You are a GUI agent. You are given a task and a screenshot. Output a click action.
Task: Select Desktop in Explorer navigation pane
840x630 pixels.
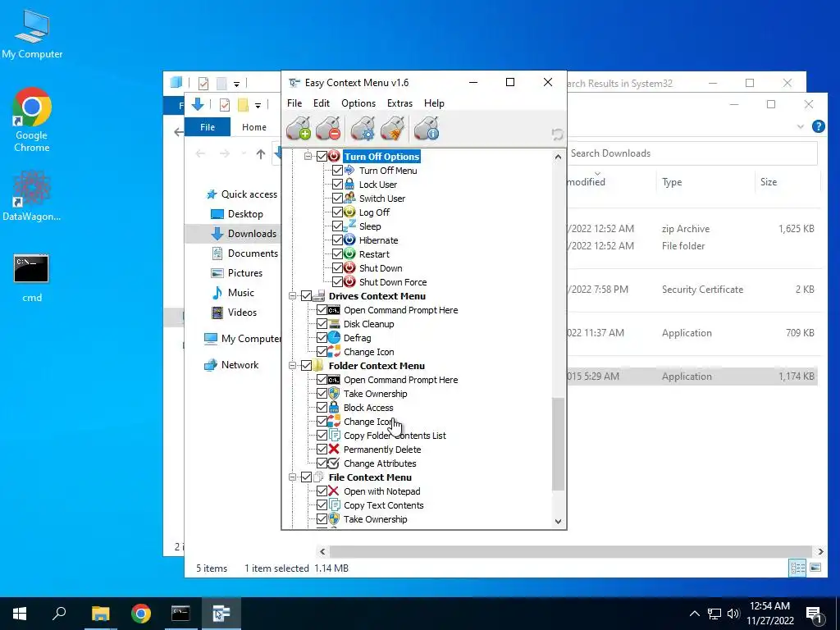click(244, 214)
